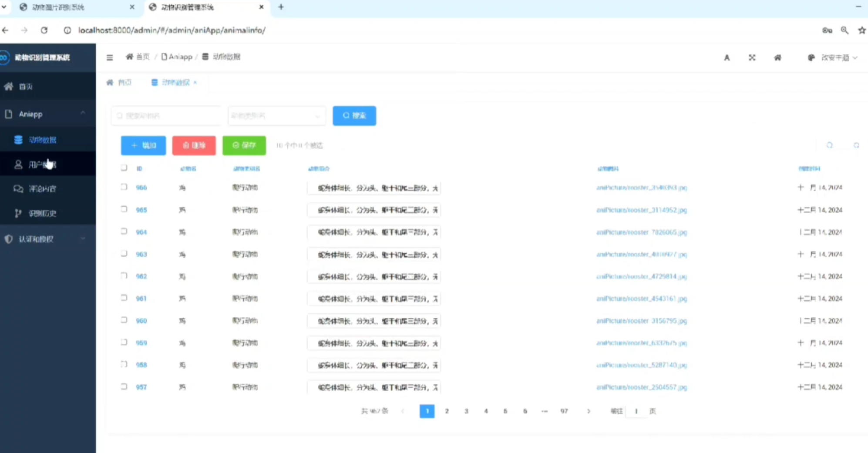
Task: Reload the page in browser
Action: [x=44, y=30]
